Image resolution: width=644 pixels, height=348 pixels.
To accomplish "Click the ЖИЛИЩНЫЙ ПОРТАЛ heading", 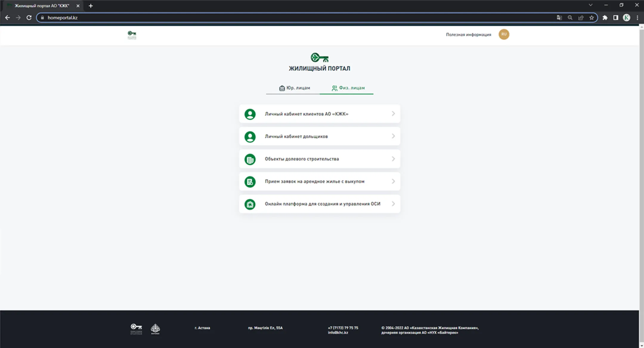I will coord(319,69).
